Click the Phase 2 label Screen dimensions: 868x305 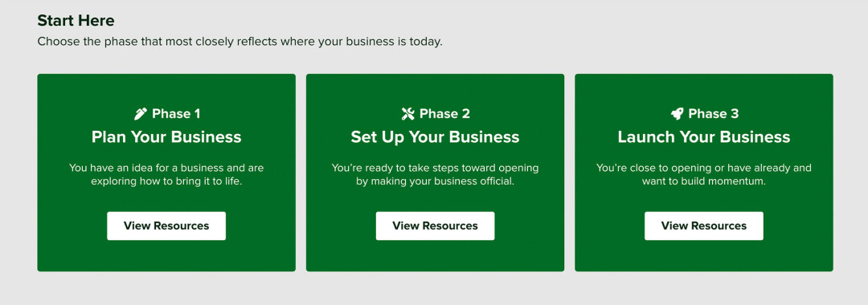coord(444,114)
